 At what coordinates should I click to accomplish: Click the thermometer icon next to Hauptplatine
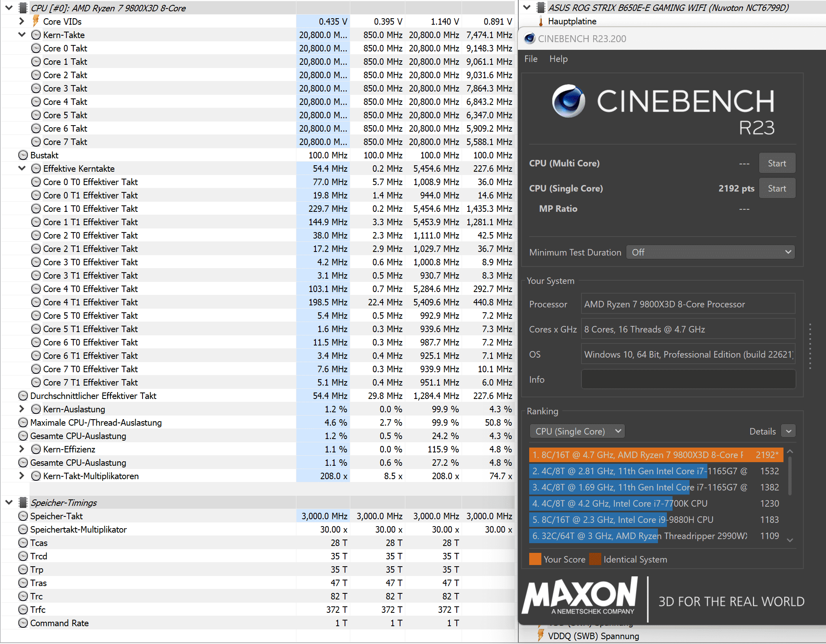click(541, 21)
